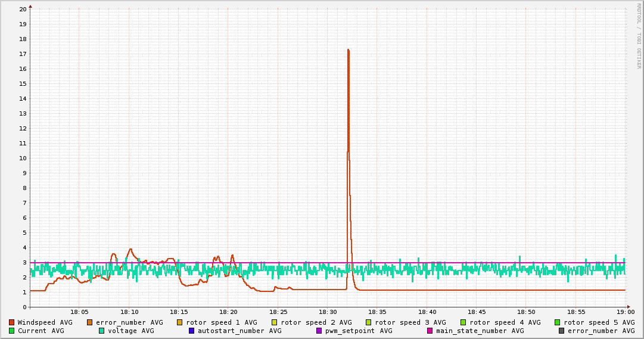Click the value 10 on the y-axis
The height and width of the screenshot is (339, 644).
tap(23, 158)
